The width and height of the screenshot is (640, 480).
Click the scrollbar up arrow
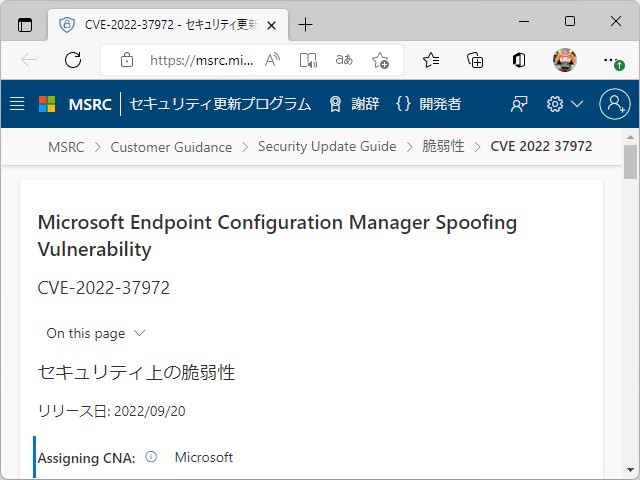pyautogui.click(x=630, y=137)
